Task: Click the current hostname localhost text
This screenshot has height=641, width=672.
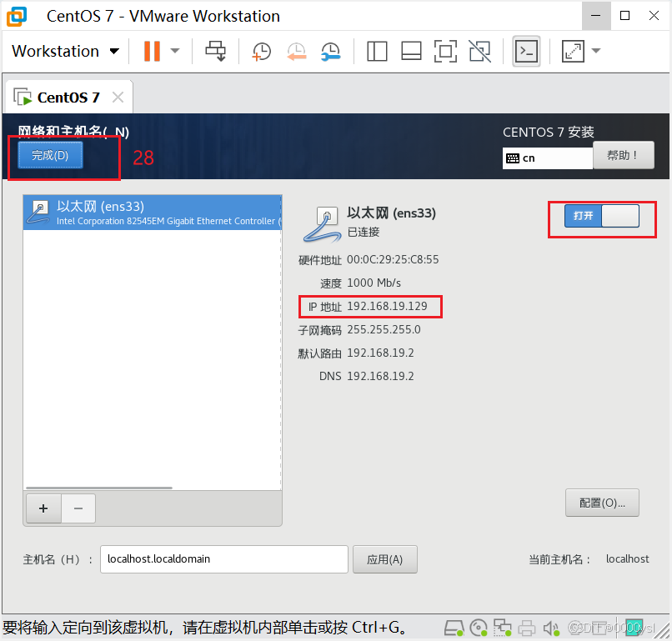Action: coord(628,559)
